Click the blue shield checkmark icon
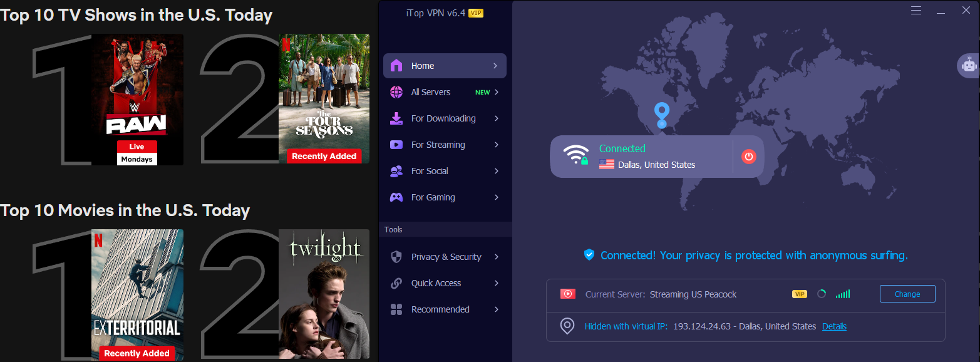This screenshot has width=980, height=362. tap(589, 255)
